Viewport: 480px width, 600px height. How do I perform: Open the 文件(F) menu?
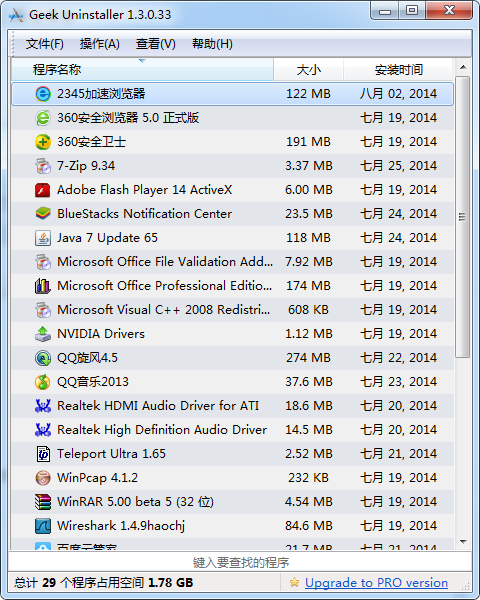45,44
